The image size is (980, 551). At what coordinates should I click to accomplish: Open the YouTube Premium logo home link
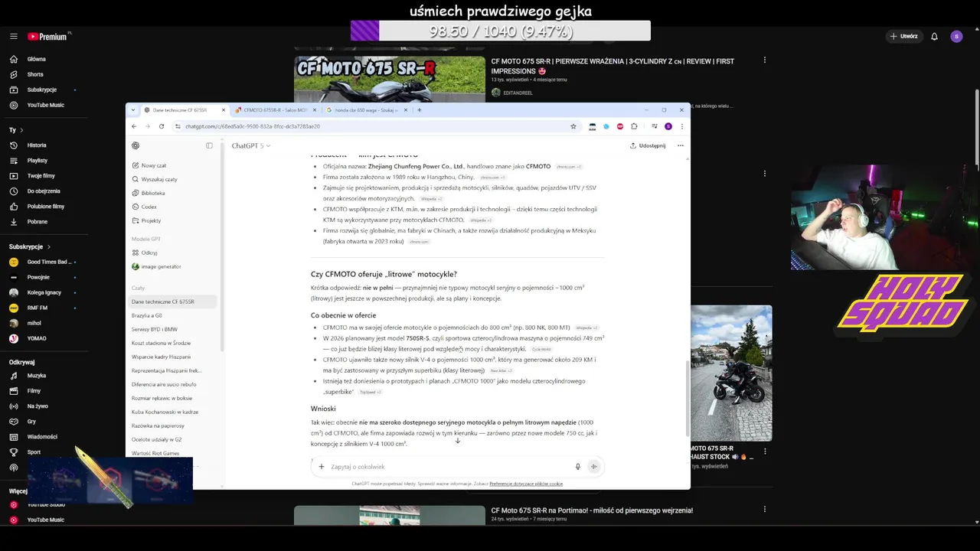coord(49,36)
